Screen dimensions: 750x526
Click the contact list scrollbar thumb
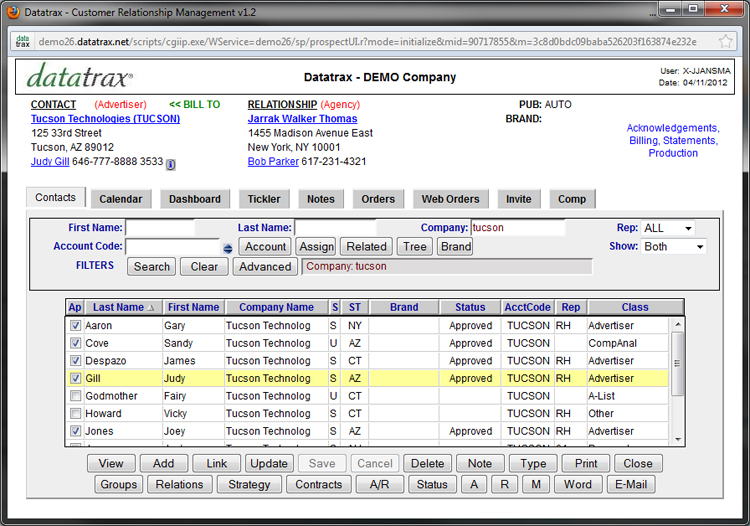pyautogui.click(x=677, y=363)
